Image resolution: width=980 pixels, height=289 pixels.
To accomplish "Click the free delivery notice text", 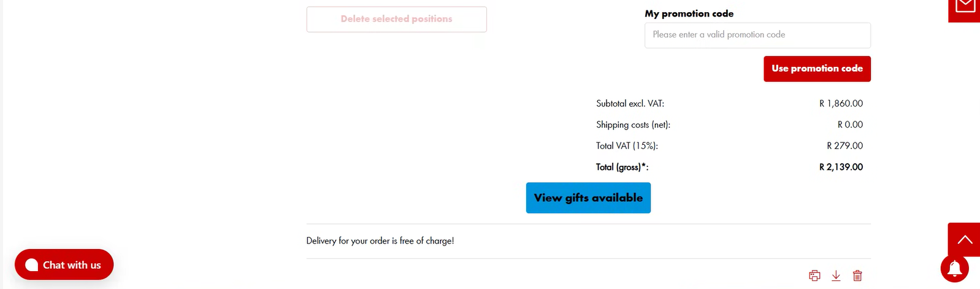I will (380, 241).
